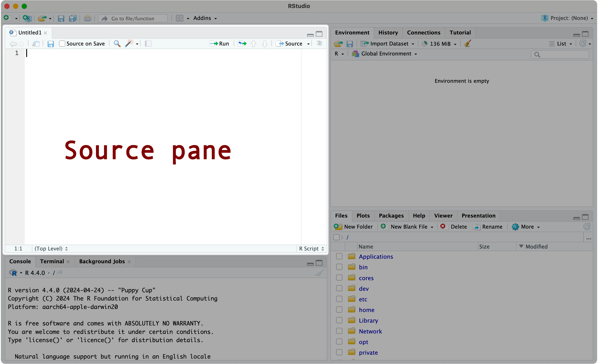Enable Source on Save checkbox

(62, 44)
